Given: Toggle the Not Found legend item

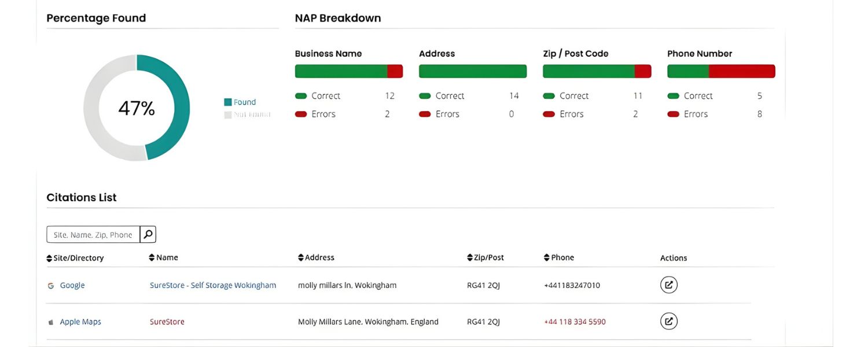Looking at the screenshot, I should tap(247, 115).
